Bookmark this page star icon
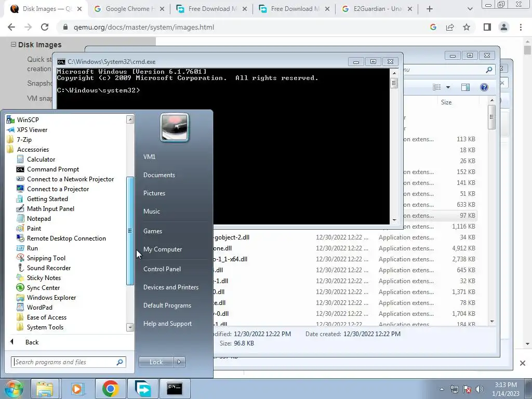Viewport: 532px width, 399px height. [x=467, y=27]
